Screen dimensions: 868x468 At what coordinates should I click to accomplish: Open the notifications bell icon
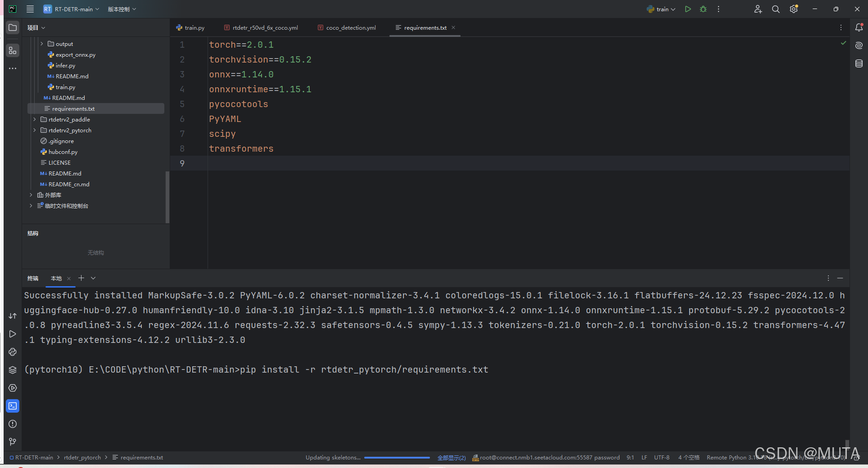[x=859, y=27]
